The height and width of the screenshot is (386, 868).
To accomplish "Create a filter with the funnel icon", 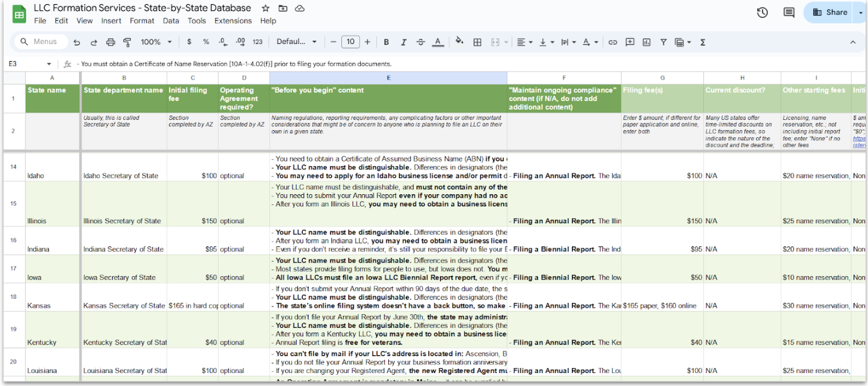I will click(663, 42).
